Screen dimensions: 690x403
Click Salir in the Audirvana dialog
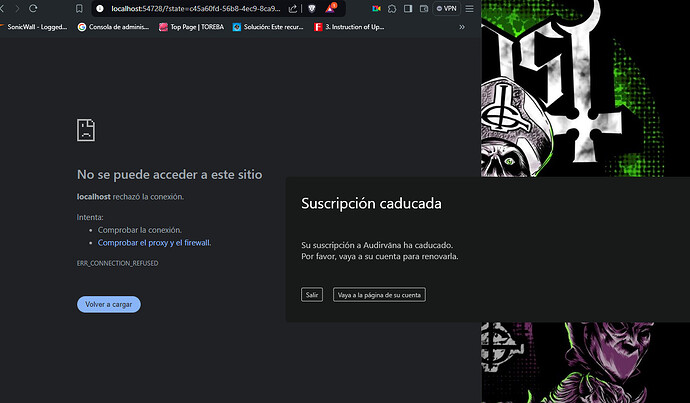tap(312, 295)
